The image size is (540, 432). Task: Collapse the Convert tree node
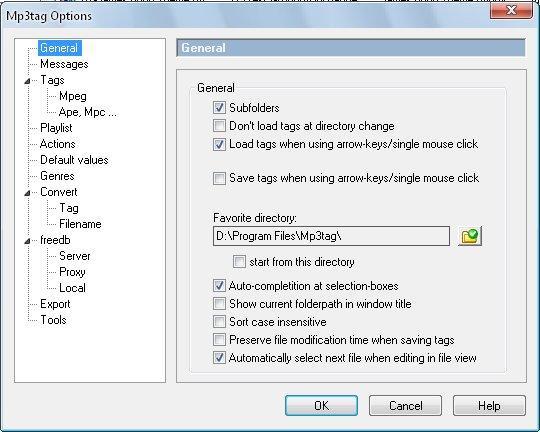pos(27,193)
